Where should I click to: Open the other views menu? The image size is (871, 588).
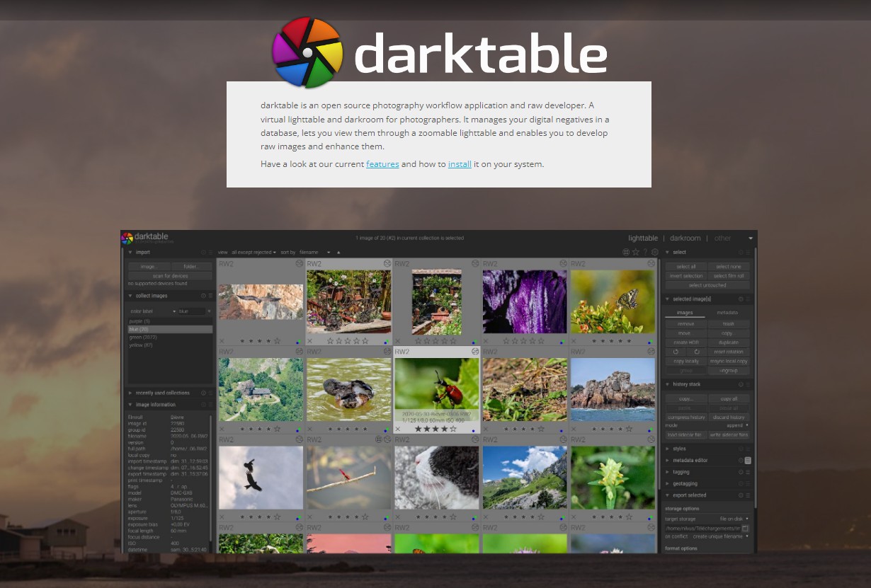point(722,238)
